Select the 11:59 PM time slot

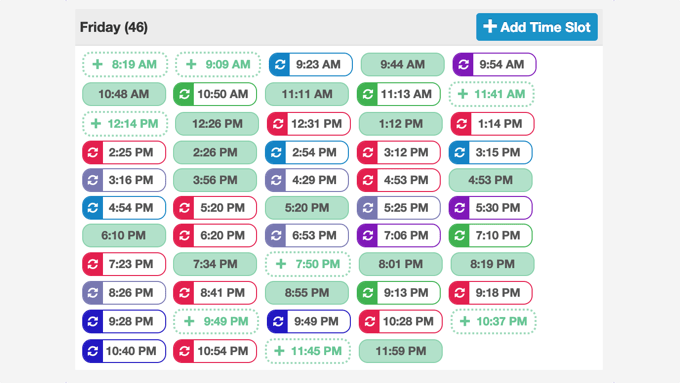click(x=401, y=351)
